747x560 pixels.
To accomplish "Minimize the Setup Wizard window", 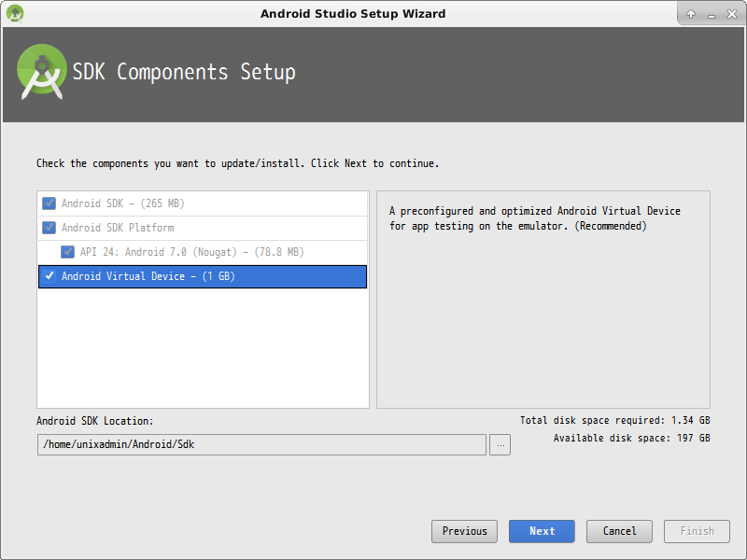I will pos(710,14).
